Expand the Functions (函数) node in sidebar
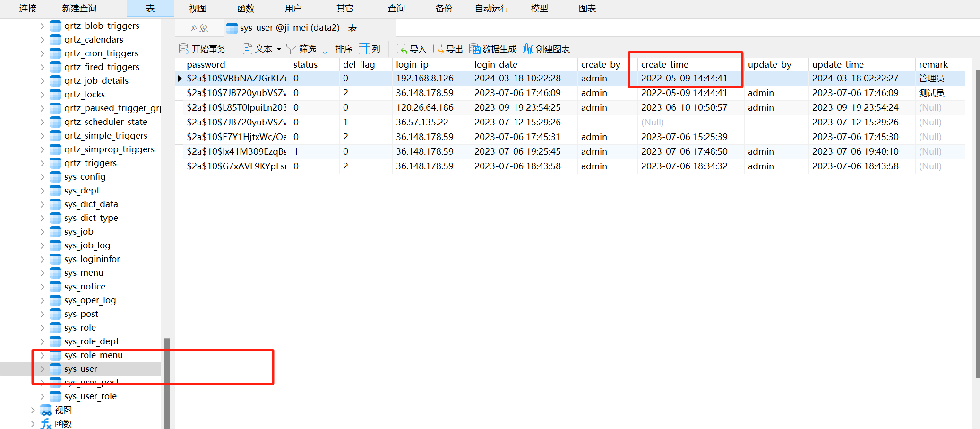Screen dimensions: 980x429 coord(33,424)
